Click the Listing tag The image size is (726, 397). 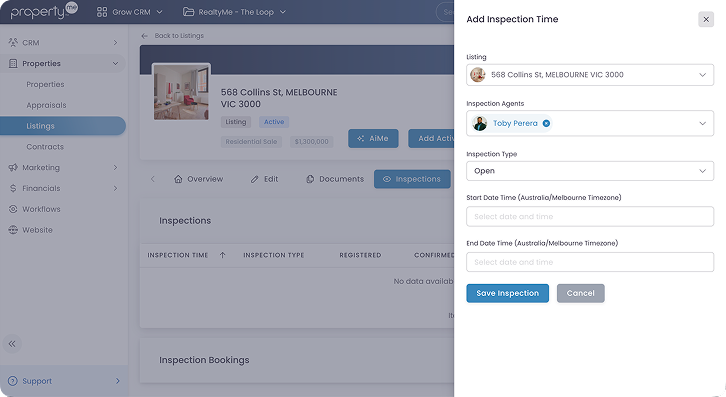[x=236, y=122]
